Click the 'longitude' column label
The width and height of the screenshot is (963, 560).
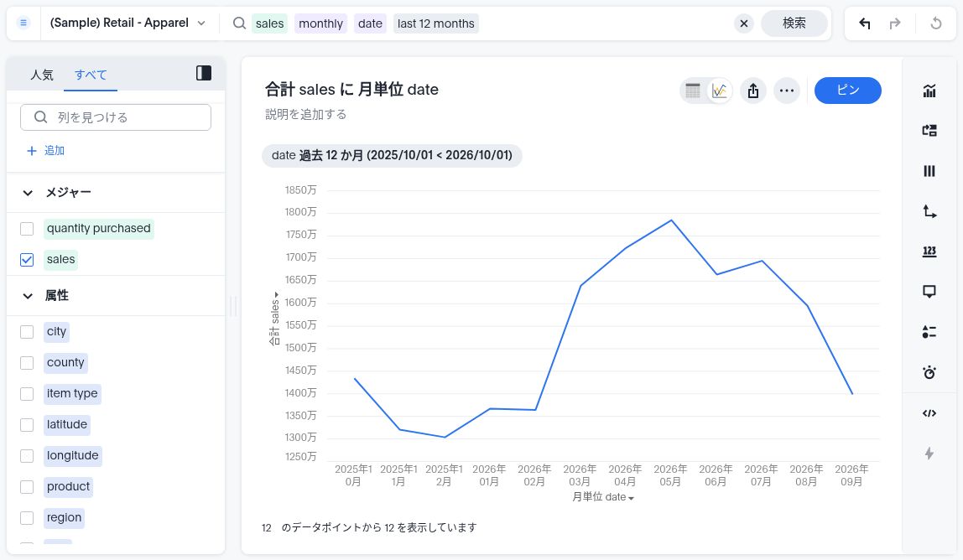pyautogui.click(x=72, y=455)
